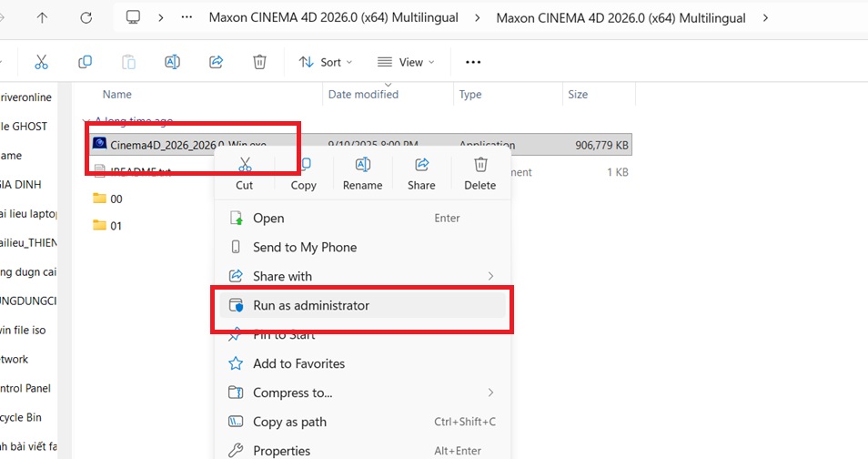Select the Network sidebar item
This screenshot has height=459, width=868.
click(x=15, y=359)
